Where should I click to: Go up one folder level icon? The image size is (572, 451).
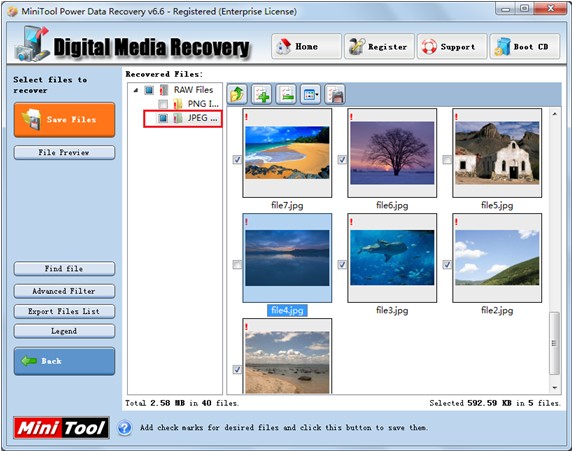[237, 95]
